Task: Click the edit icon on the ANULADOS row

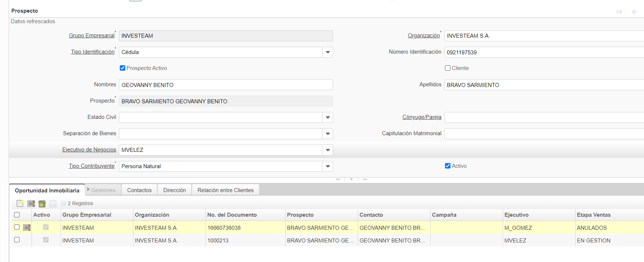Action: [x=27, y=228]
